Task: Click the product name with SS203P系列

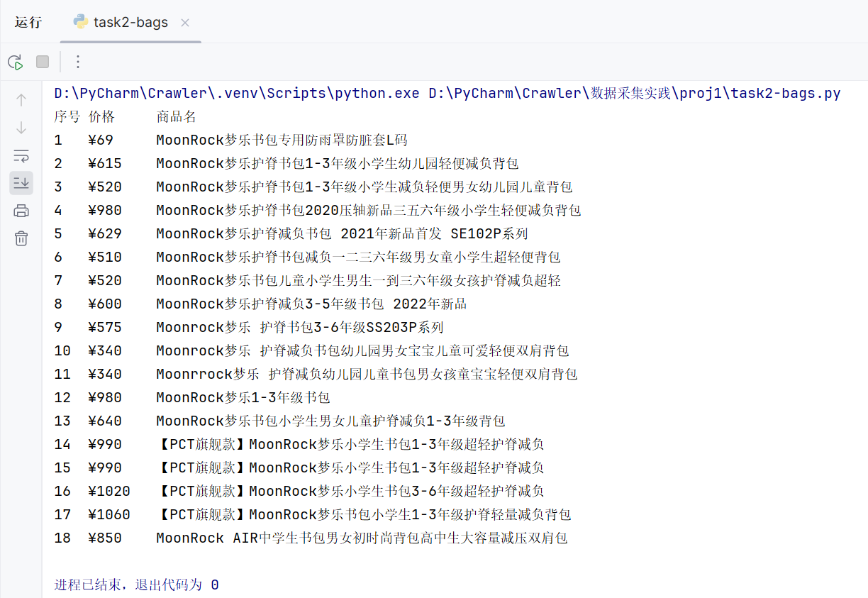Action: [300, 327]
